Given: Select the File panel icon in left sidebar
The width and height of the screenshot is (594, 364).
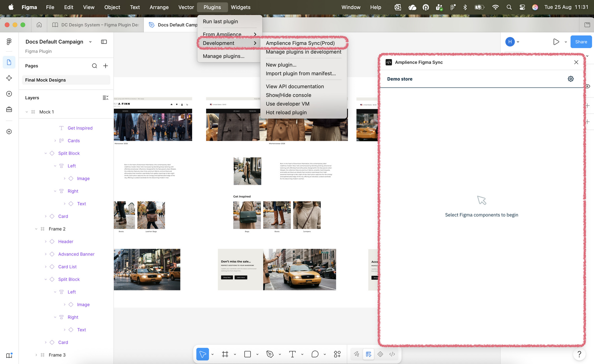Looking at the screenshot, I should [x=9, y=62].
